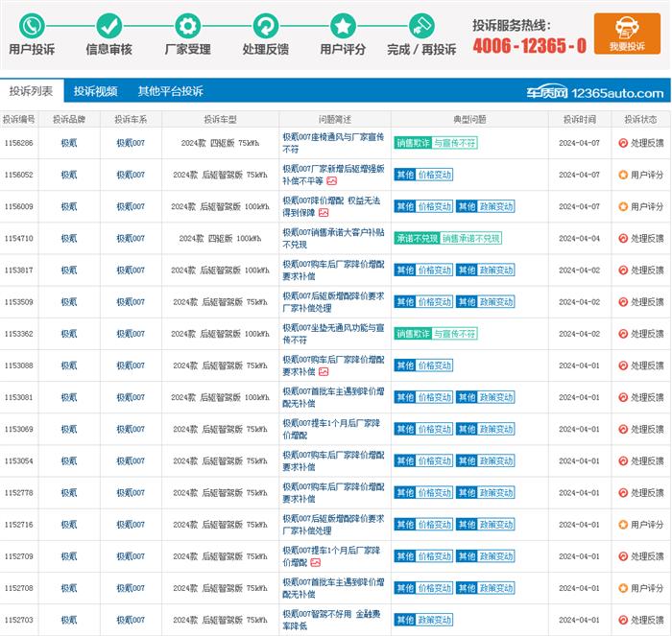Click the 用户投诉 phone step icon

tap(32, 25)
